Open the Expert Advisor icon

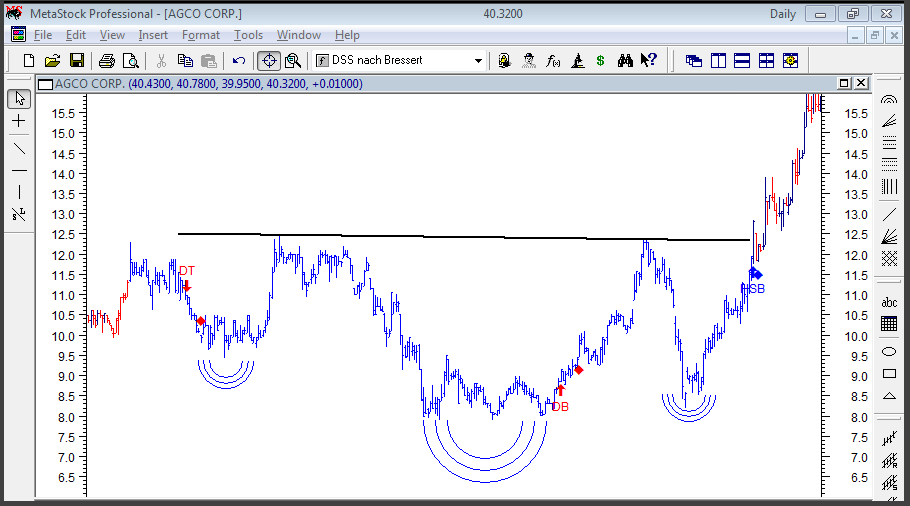[504, 60]
